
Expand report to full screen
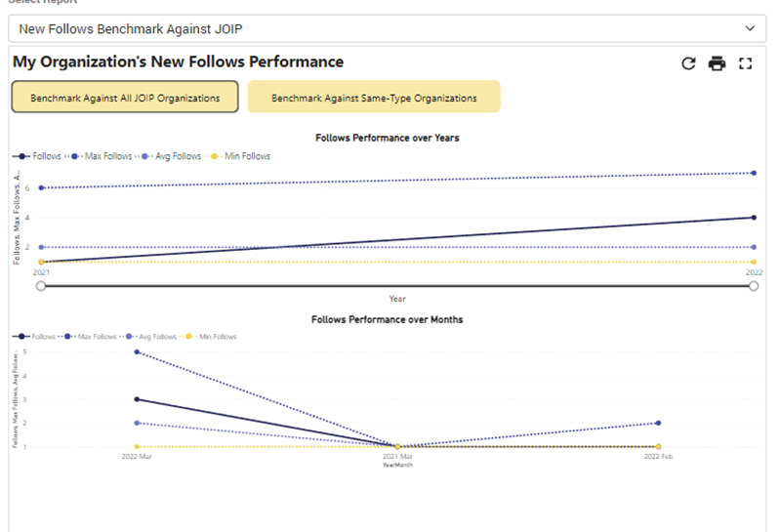pyautogui.click(x=746, y=63)
